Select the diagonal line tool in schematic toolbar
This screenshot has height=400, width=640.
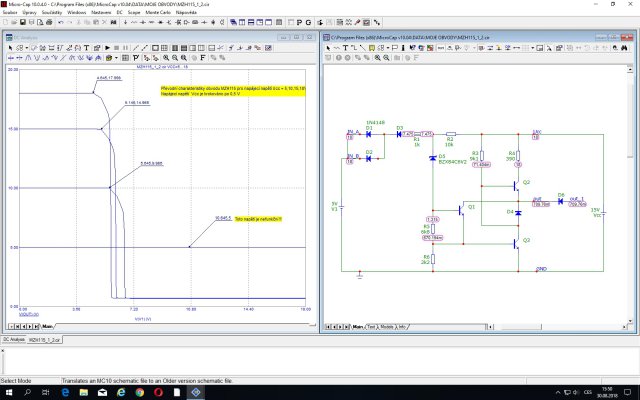point(362,48)
